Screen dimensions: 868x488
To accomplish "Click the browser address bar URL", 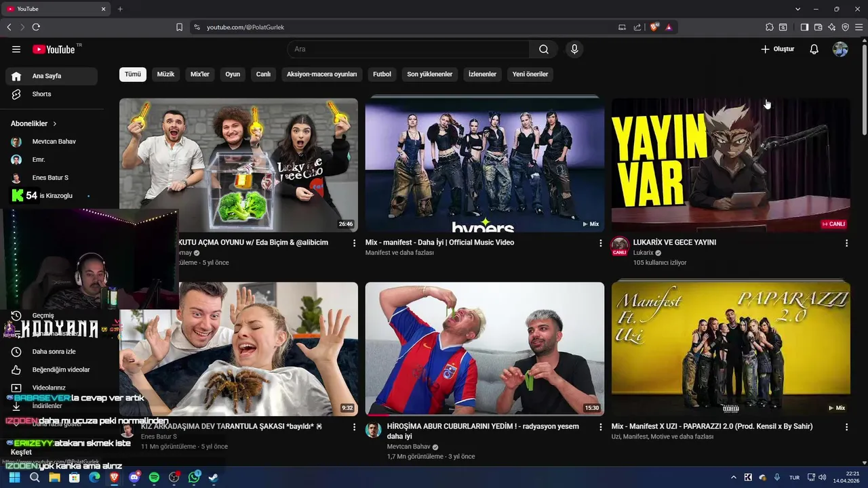I will (245, 27).
